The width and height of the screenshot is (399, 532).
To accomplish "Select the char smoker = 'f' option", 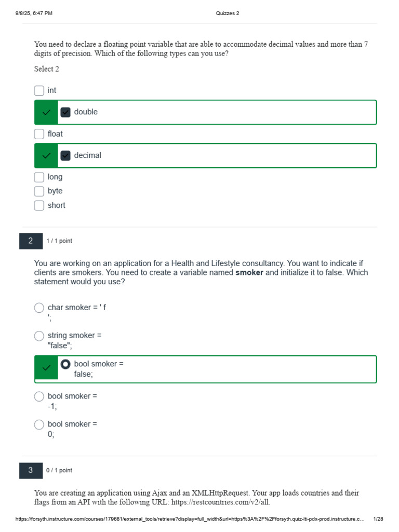I will pyautogui.click(x=39, y=308).
